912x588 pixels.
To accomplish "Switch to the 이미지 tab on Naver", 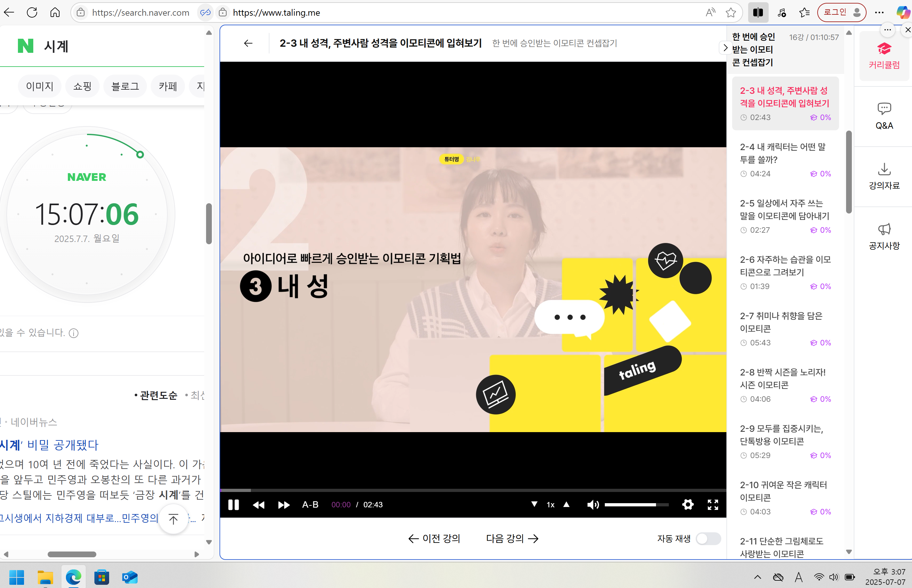I will (39, 86).
